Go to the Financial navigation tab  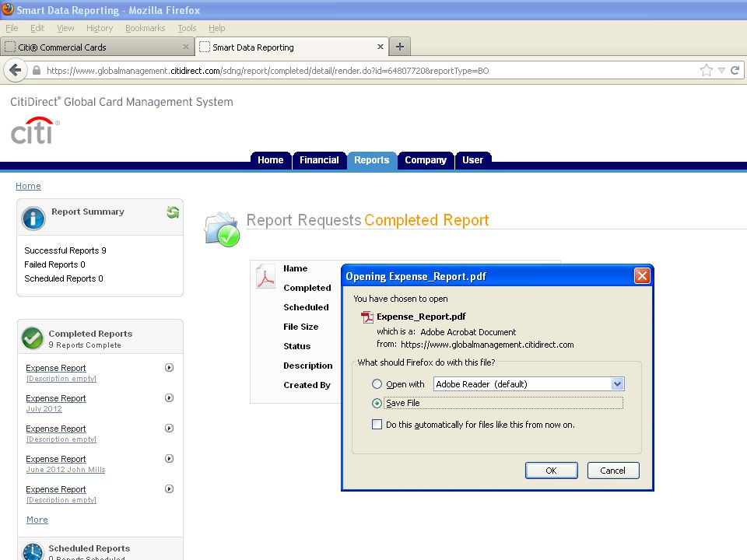(x=319, y=160)
